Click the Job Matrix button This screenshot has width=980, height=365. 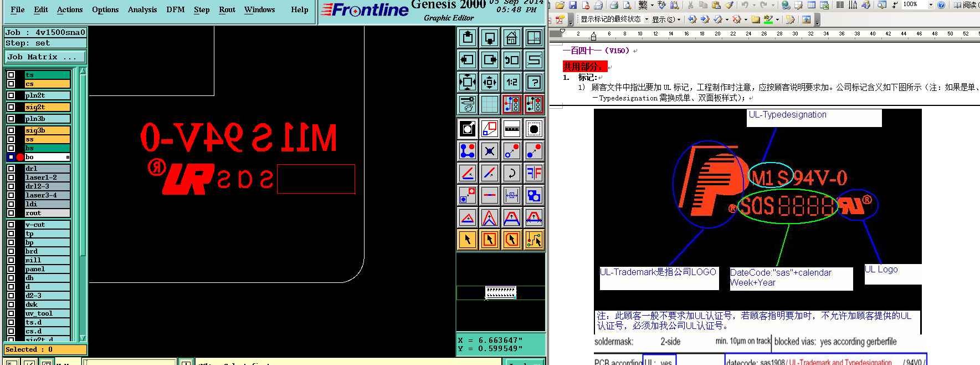45,57
